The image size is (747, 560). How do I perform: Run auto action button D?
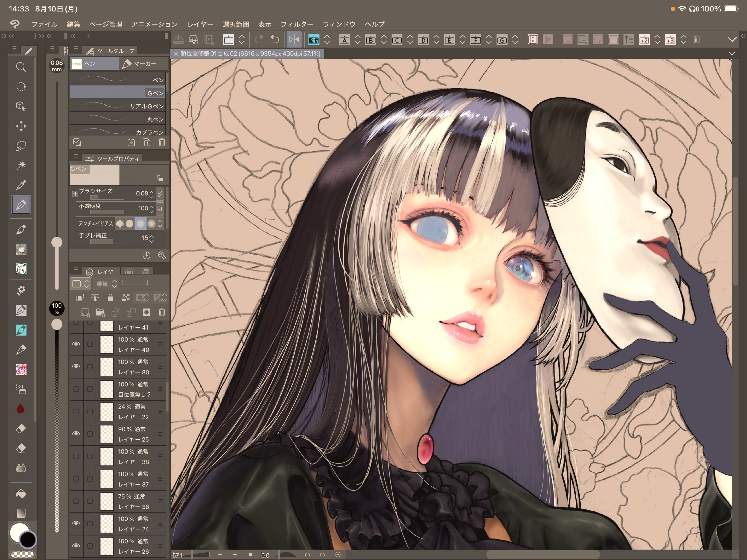pyautogui.click(x=423, y=40)
